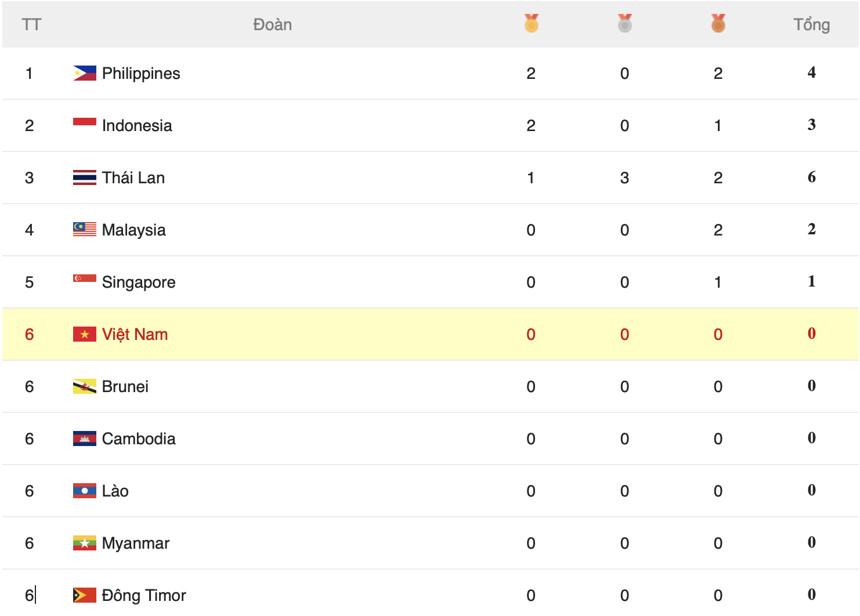Click the Brunei flag icon

tap(85, 386)
